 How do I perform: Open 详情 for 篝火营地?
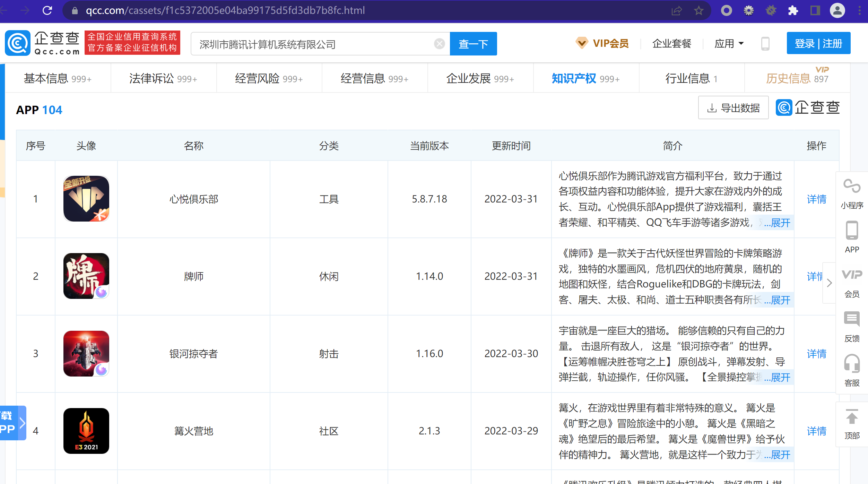tap(816, 431)
